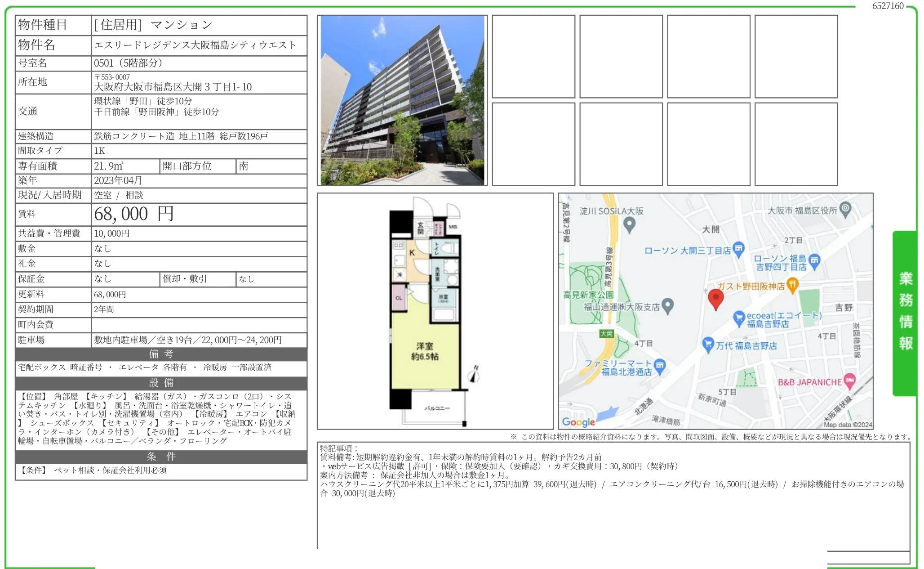Open Google Maps via the Google logo
The width and height of the screenshot is (924, 569).
579,421
